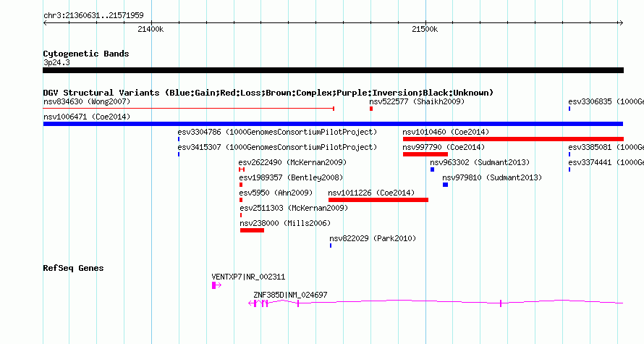This screenshot has height=344, width=644.
Task: Click the nsv997790 (Coe2014) label
Action: [x=444, y=147]
